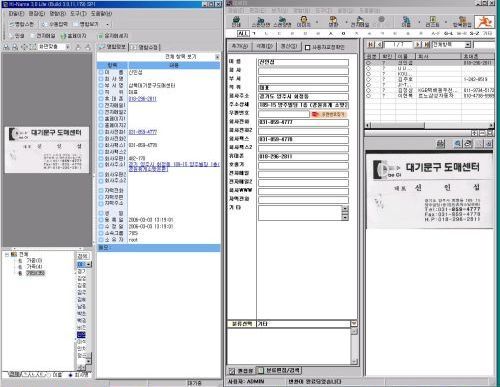
Task: Click 이미지 icon in right window toolbar
Action: [303, 22]
